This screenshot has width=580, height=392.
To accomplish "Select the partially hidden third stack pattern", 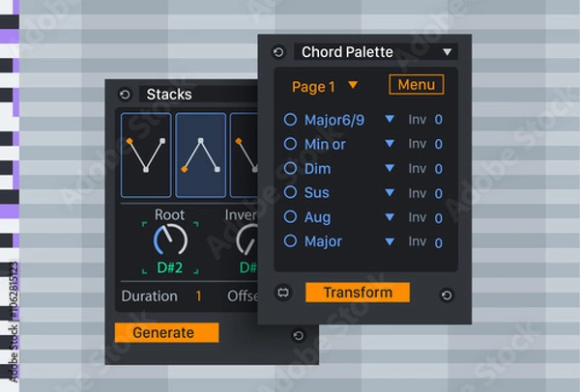I will click(x=244, y=155).
